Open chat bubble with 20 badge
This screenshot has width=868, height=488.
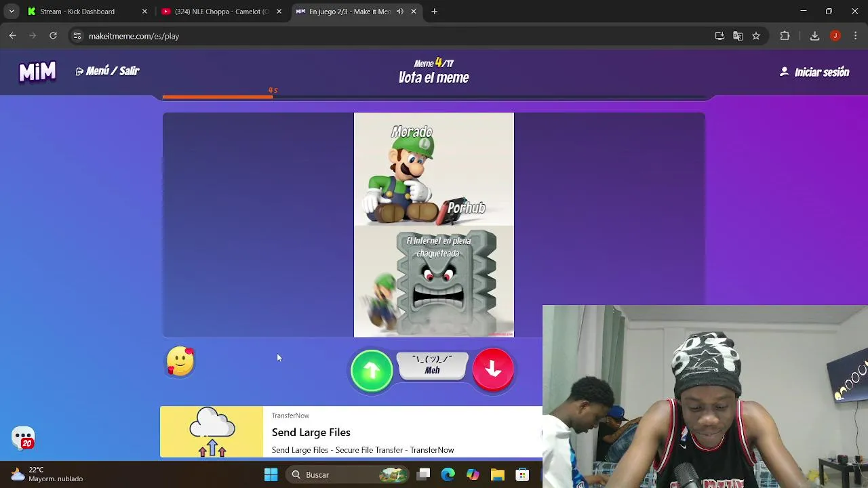coord(23,438)
